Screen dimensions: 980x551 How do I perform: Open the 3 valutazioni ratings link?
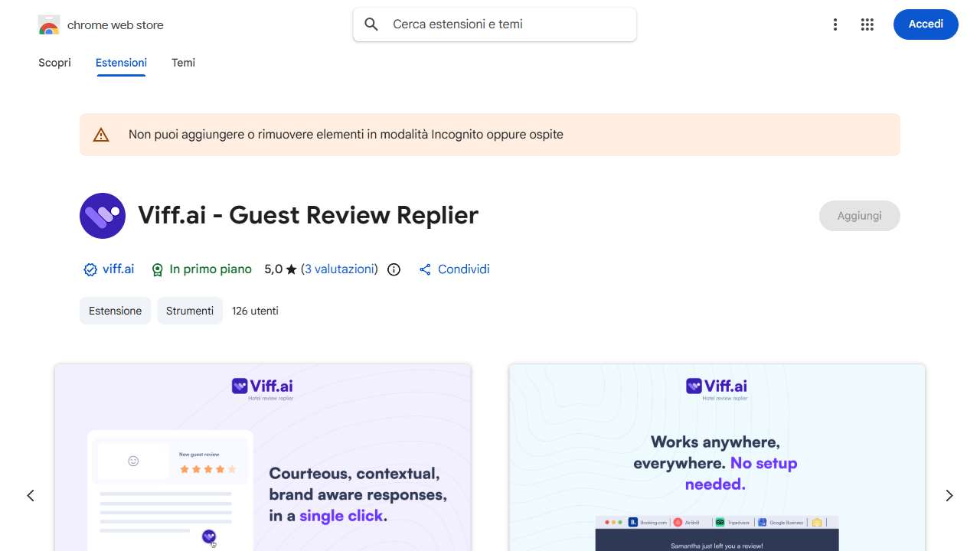click(339, 269)
